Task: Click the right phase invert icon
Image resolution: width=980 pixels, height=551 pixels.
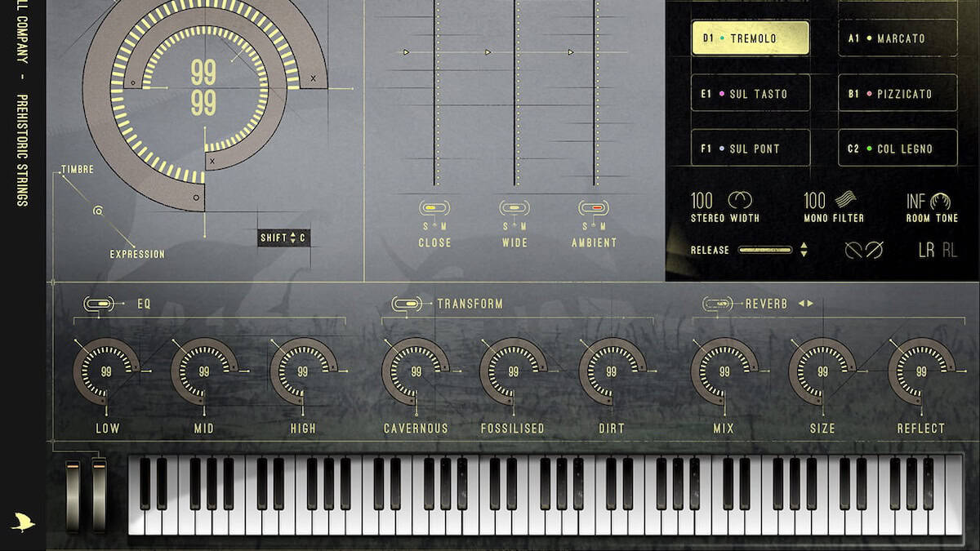Action: (874, 251)
